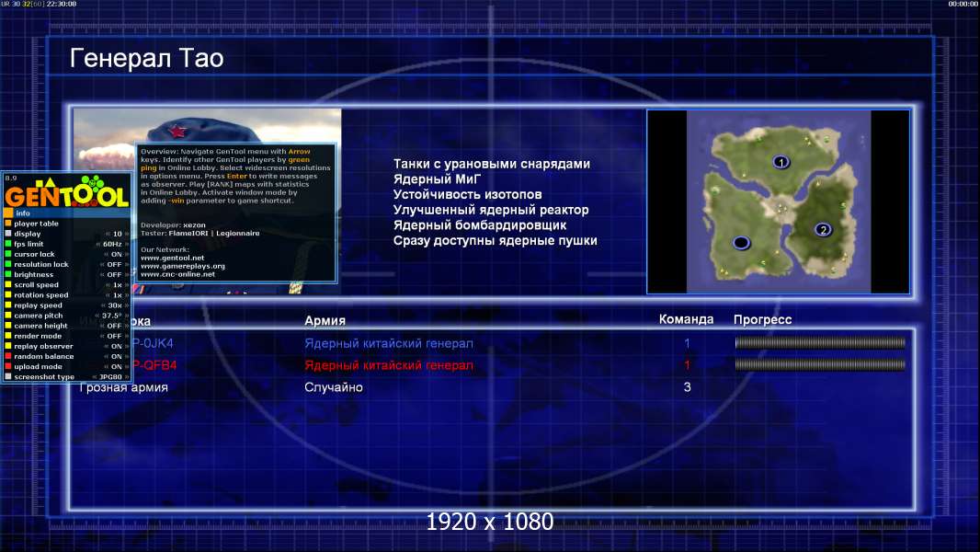Click the red player's loading progress bar
This screenshot has height=552, width=980.
820,364
